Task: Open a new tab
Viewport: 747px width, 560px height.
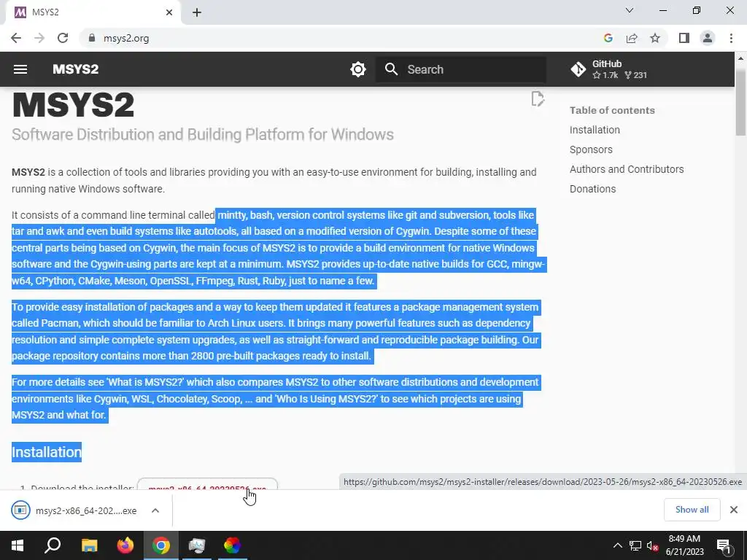Action: pyautogui.click(x=197, y=12)
